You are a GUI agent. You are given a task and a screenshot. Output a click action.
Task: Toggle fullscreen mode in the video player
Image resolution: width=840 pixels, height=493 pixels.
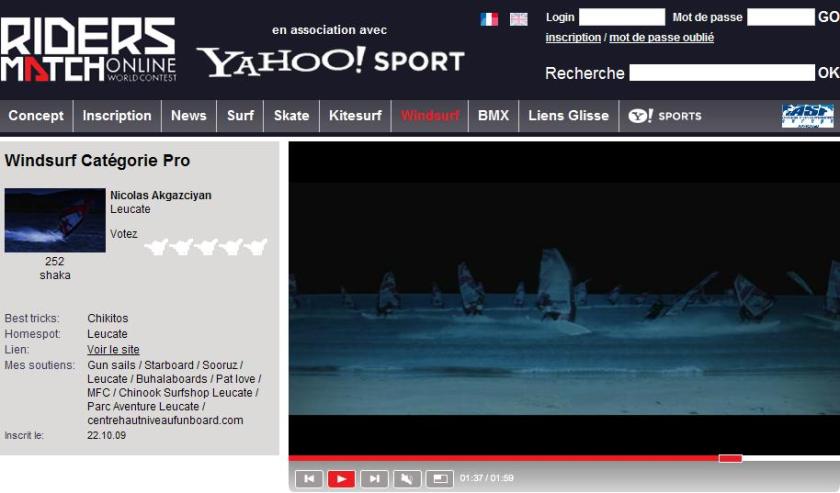[439, 479]
